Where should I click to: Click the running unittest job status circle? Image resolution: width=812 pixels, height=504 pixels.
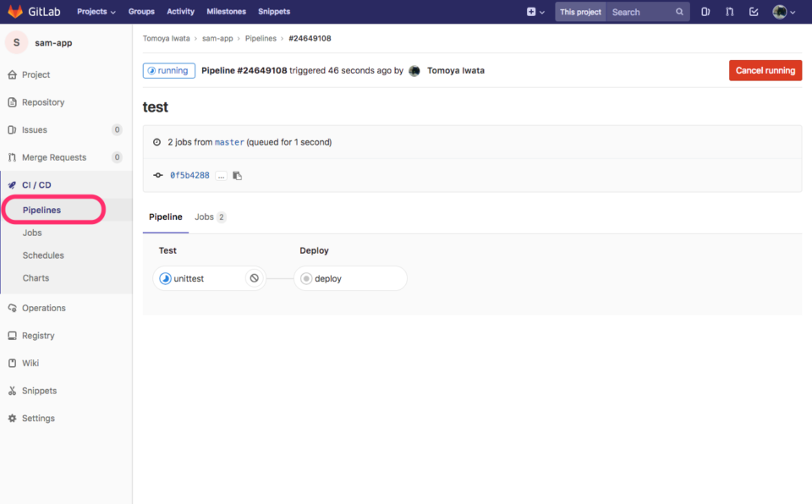(166, 278)
